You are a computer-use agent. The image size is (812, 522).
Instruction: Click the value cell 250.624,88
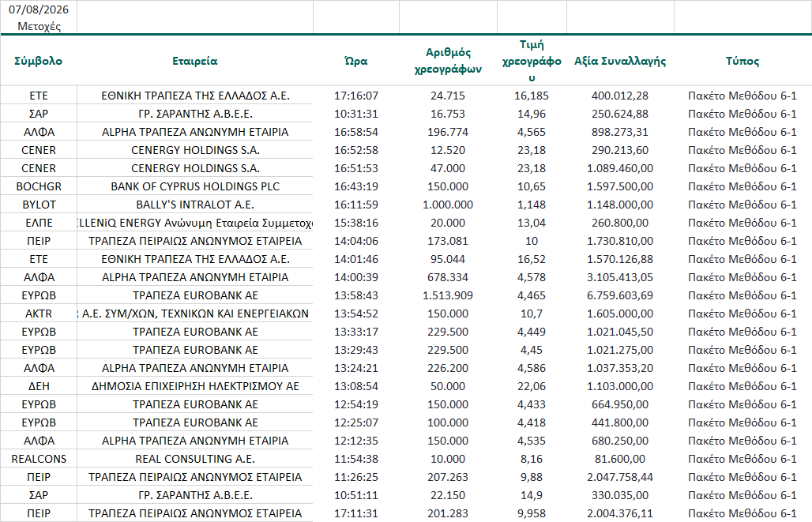tap(620, 114)
